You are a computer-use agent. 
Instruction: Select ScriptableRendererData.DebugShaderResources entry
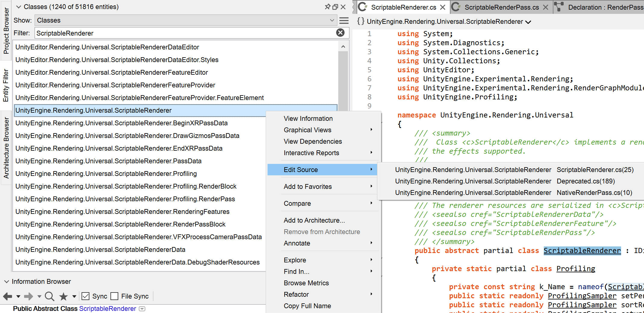pyautogui.click(x=140, y=262)
